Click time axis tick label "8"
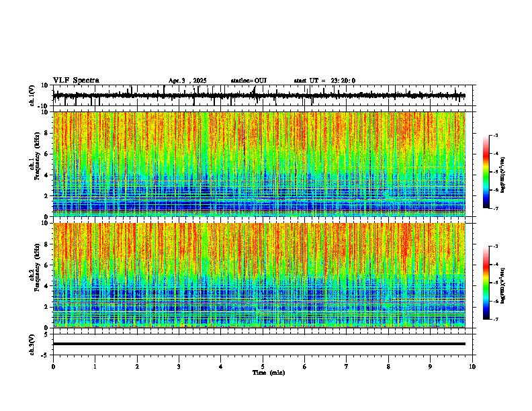This screenshot has width=532, height=411. point(388,367)
